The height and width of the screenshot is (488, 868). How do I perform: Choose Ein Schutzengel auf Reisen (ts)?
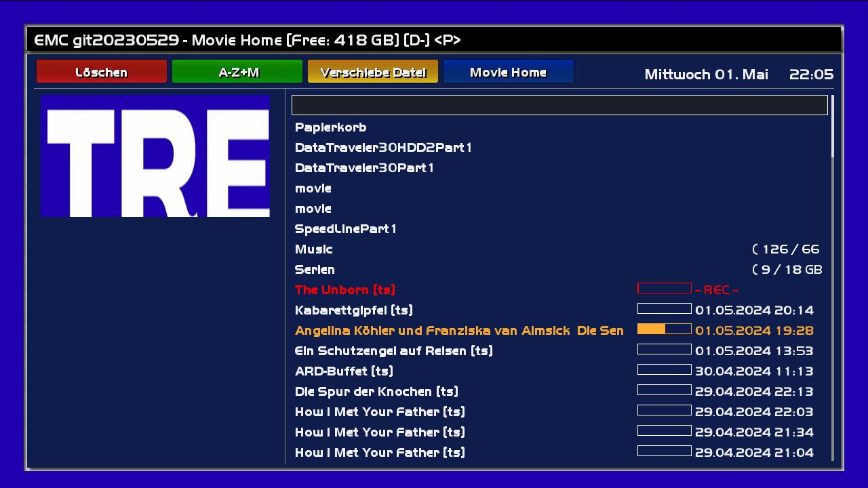pos(393,351)
